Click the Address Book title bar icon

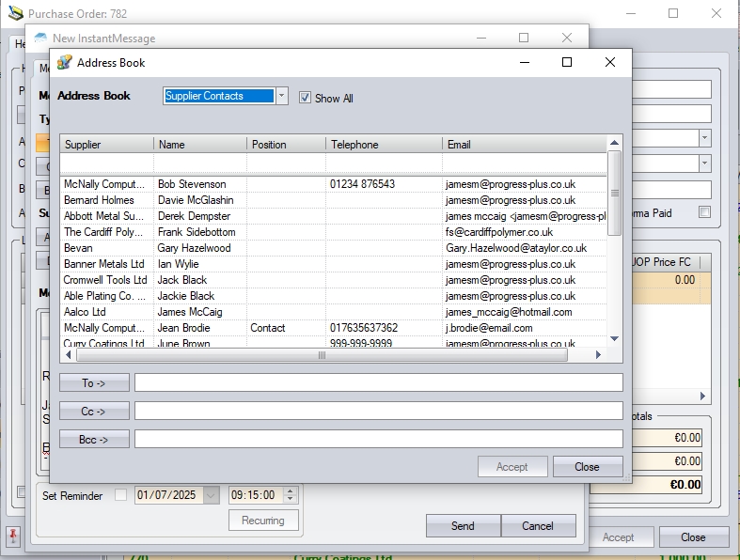pyautogui.click(x=65, y=63)
